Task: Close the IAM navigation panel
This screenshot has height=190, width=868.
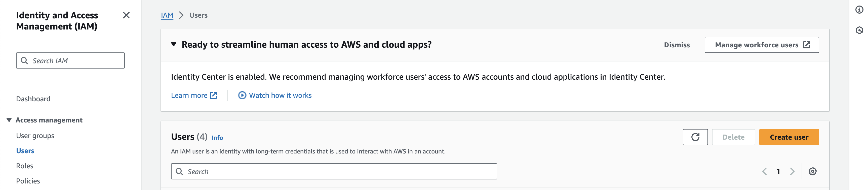Action: (x=126, y=15)
